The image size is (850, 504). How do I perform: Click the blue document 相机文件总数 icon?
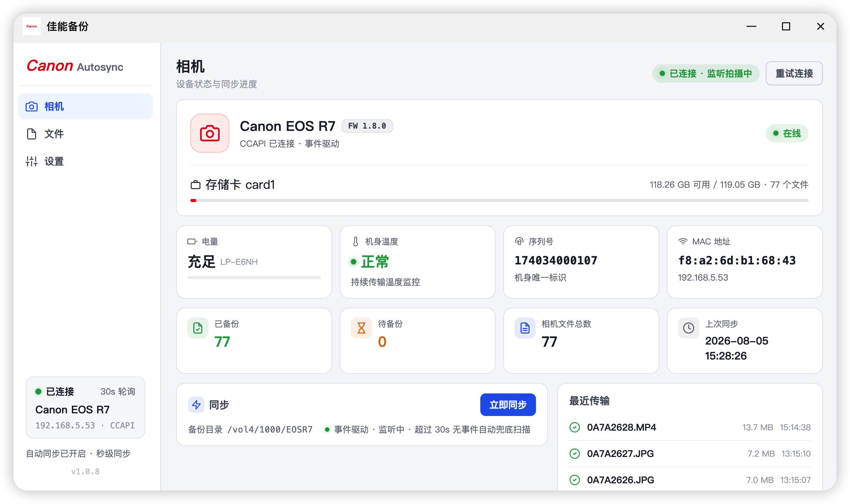coord(525,328)
